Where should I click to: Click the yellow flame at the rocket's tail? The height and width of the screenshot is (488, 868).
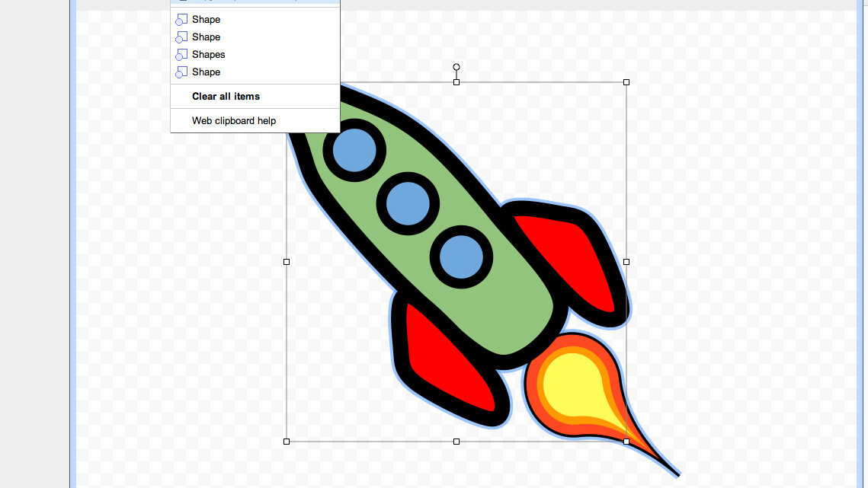573,384
